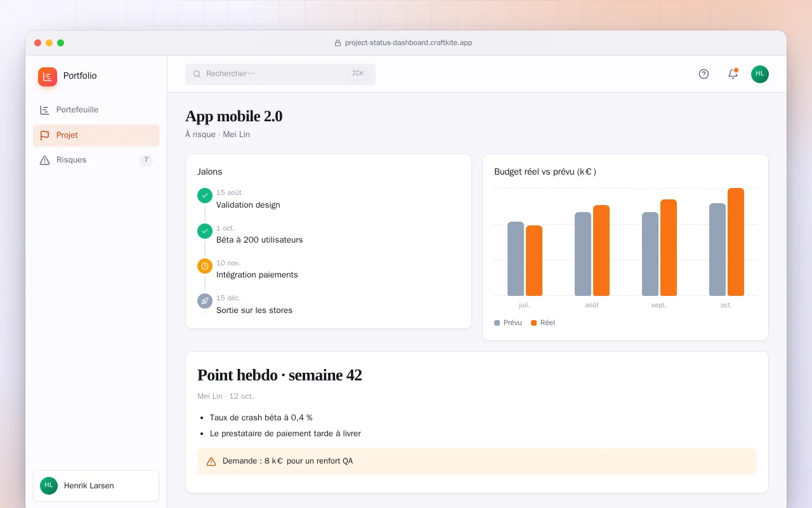The width and height of the screenshot is (812, 508).
Task: Click the 15 déc. milestone date
Action: pyautogui.click(x=228, y=298)
